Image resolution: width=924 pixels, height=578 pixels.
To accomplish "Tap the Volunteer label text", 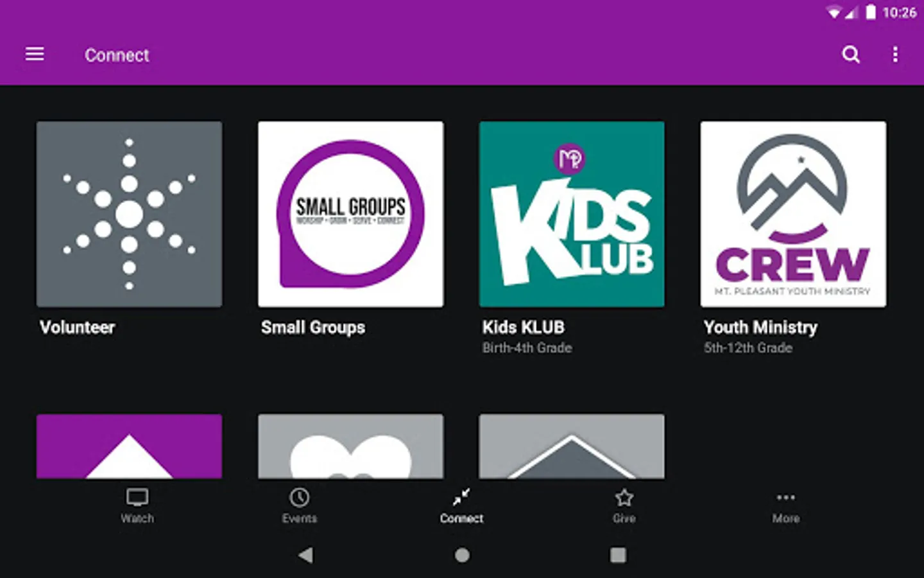I will (78, 328).
